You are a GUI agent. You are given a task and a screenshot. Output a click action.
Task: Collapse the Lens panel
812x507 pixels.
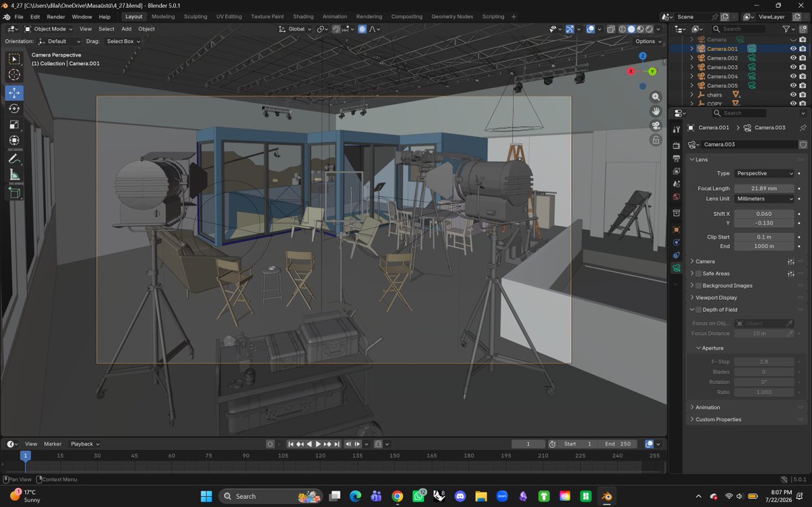click(701, 159)
